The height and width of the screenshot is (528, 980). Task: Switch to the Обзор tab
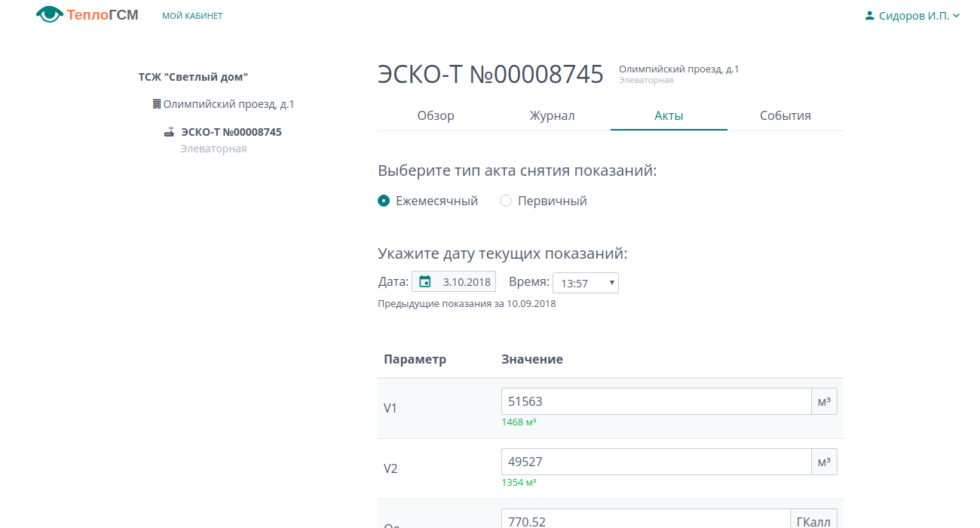click(436, 115)
